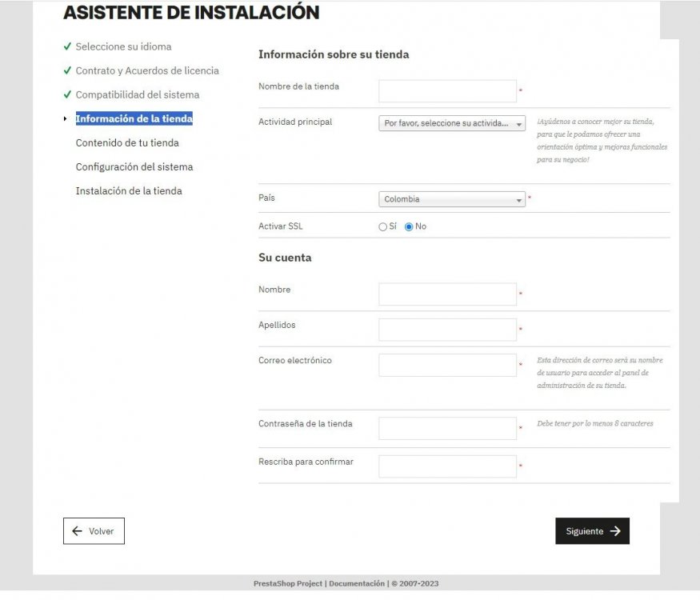The image size is (700, 600).
Task: Click the Contraseña de la tienda field
Action: click(446, 428)
